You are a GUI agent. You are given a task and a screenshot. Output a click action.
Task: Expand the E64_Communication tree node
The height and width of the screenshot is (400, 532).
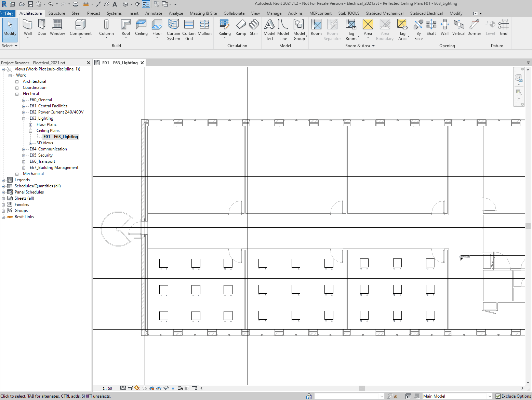coord(24,149)
